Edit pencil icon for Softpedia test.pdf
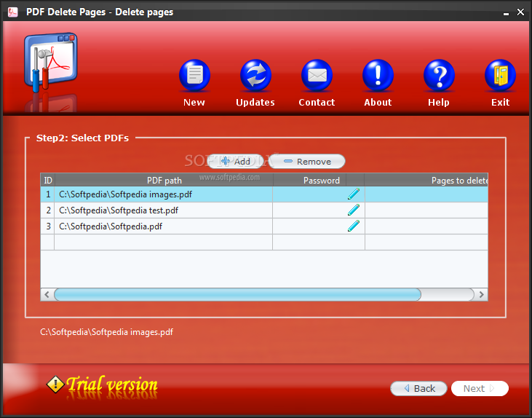This screenshot has height=418, width=532. [x=354, y=210]
